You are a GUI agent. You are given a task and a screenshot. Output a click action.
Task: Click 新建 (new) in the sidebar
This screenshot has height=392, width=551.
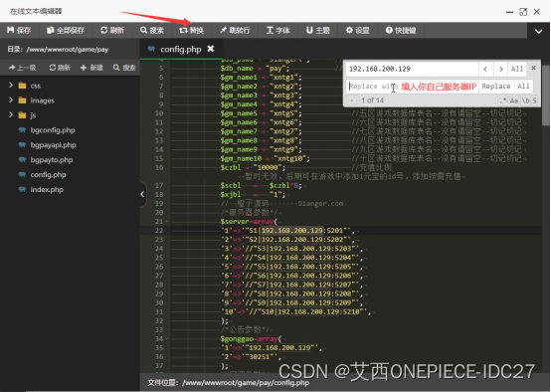(92, 68)
